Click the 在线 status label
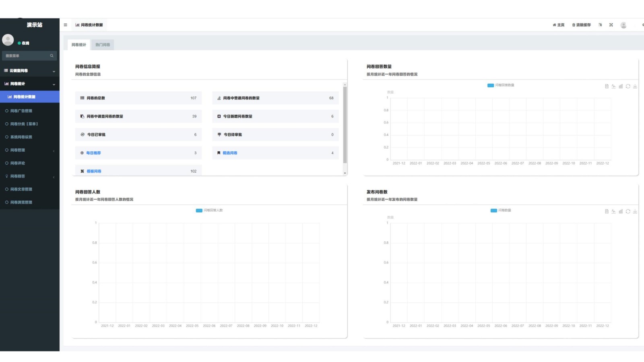Image resolution: width=644 pixels, height=362 pixels. pyautogui.click(x=25, y=43)
